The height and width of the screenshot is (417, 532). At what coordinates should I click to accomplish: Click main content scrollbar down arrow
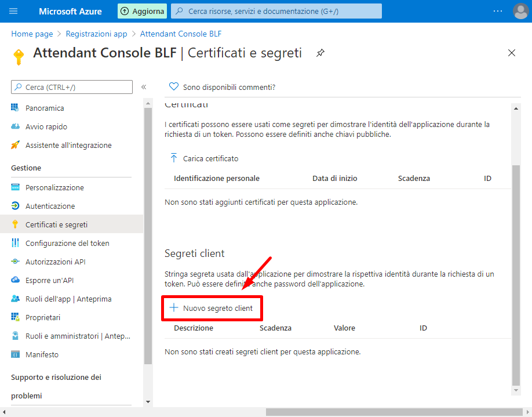pos(516,390)
